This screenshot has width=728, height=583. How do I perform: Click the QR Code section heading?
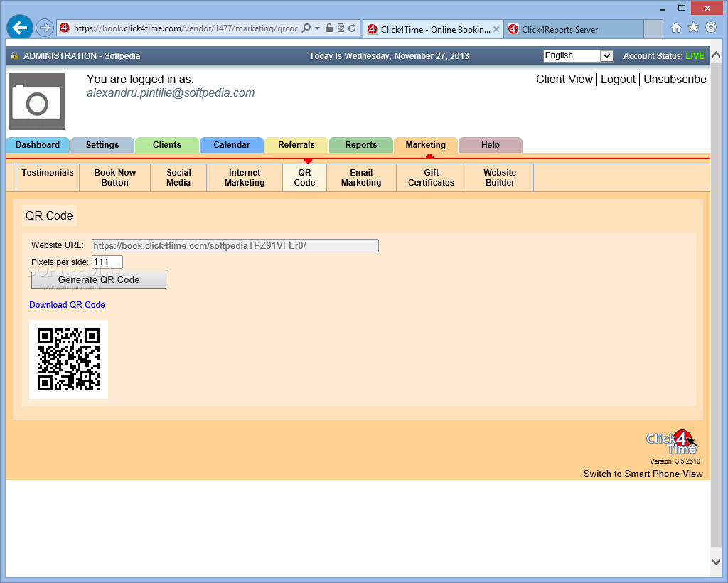click(49, 216)
